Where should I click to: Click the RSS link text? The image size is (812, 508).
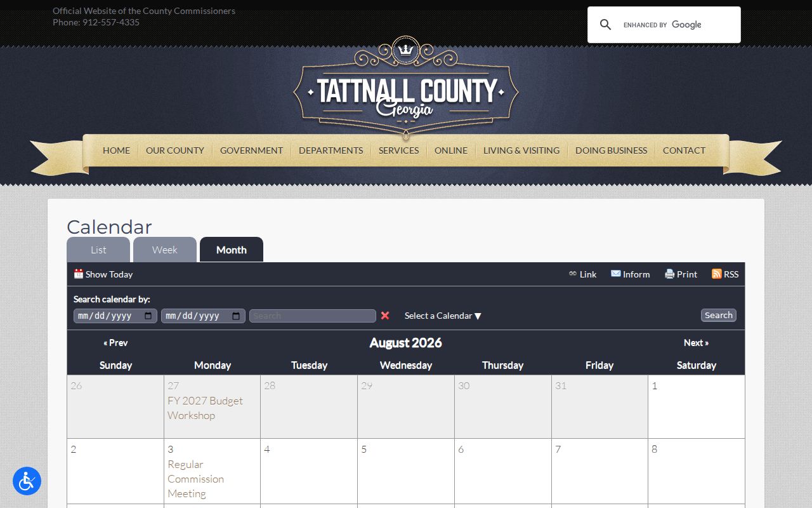pyautogui.click(x=731, y=274)
